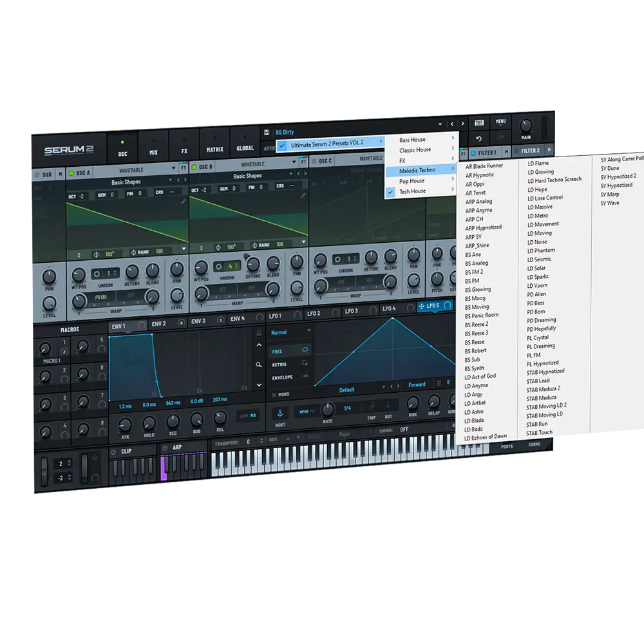Expand the Bass House submenu

pos(422,139)
